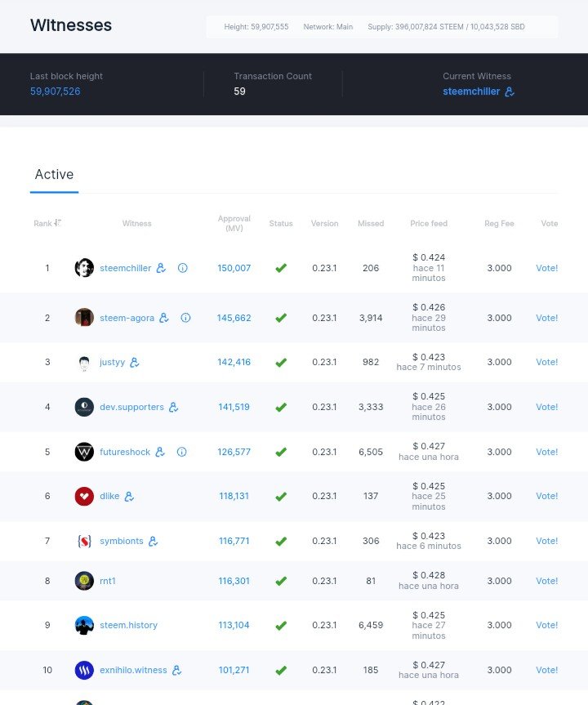
Task: Open steem-agora's info icon
Action: [x=185, y=318]
